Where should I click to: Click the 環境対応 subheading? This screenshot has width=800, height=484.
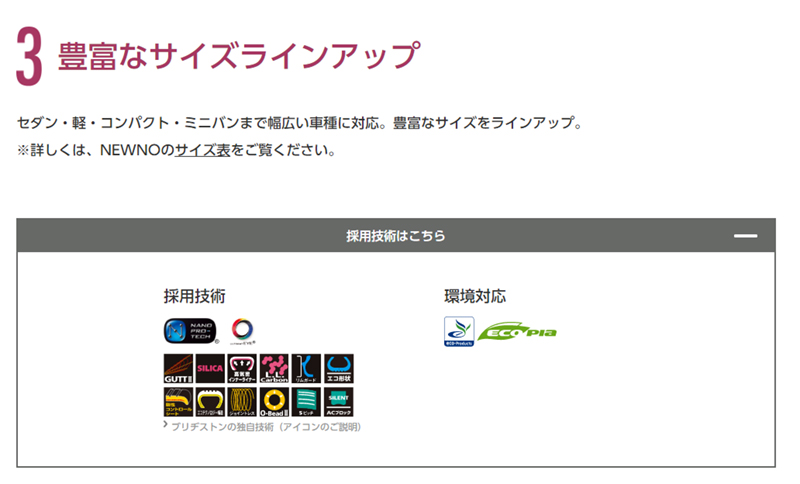(x=475, y=296)
